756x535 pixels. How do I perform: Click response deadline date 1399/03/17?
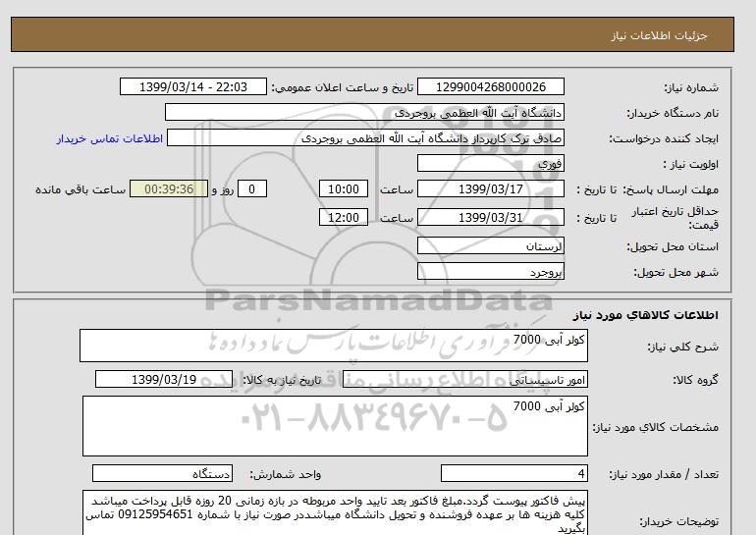click(x=490, y=188)
